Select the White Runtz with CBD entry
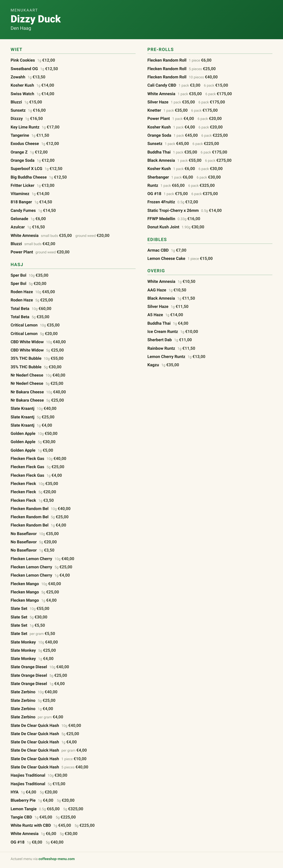Image resolution: width=283 pixels, height=868 pixels. (x=53, y=825)
